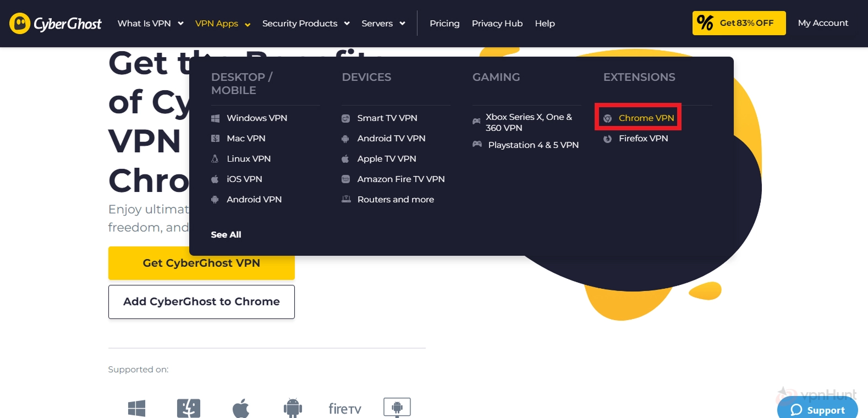The image size is (868, 418).
Task: Select iOS VPN from the menu
Action: pyautogui.click(x=244, y=179)
